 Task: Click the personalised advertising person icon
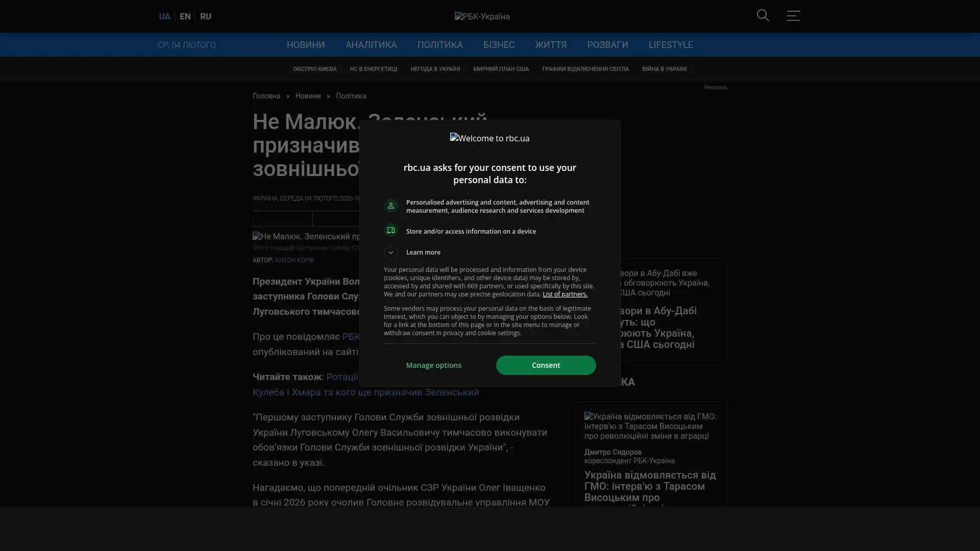tap(391, 206)
